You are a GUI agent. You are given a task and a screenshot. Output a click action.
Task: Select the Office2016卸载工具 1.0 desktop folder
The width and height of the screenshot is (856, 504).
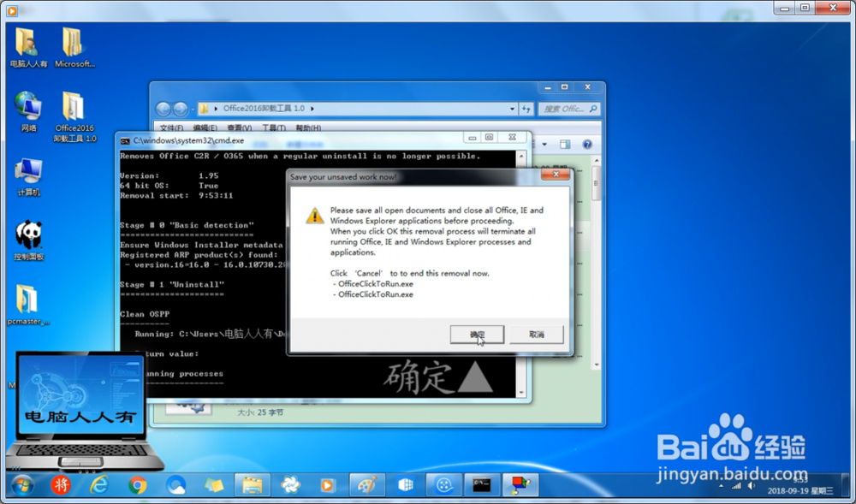click(74, 116)
